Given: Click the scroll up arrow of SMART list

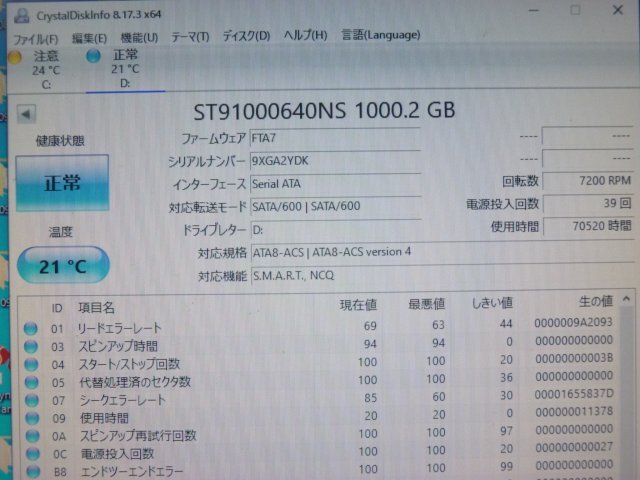Looking at the screenshot, I should tap(627, 300).
